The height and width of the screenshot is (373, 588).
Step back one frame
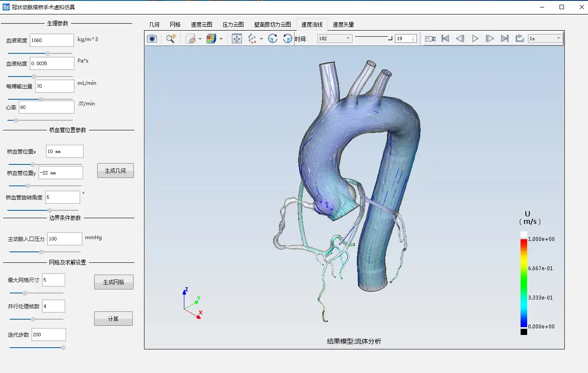460,39
